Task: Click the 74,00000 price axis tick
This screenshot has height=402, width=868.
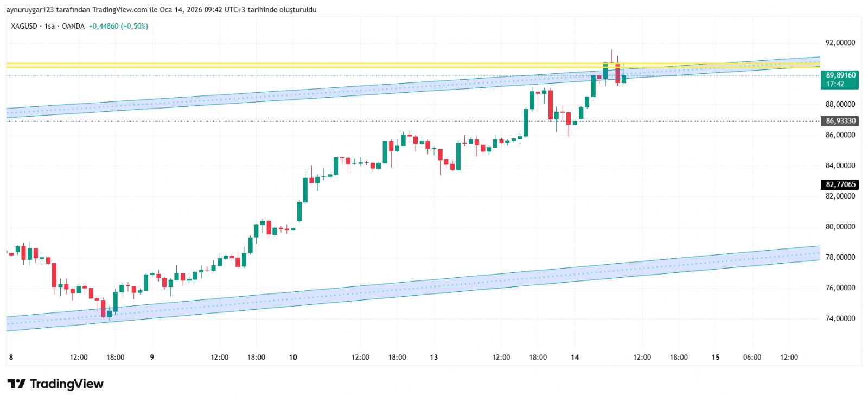Action: [x=840, y=318]
